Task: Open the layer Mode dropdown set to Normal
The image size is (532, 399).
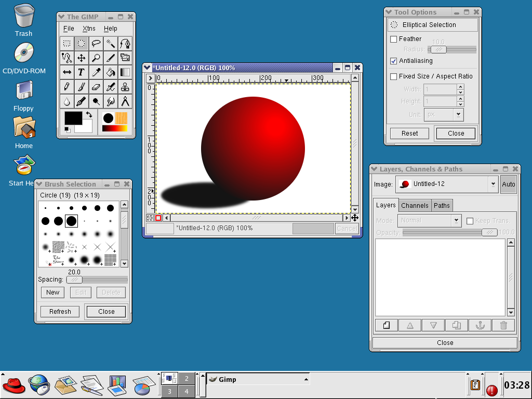Action: pos(429,220)
